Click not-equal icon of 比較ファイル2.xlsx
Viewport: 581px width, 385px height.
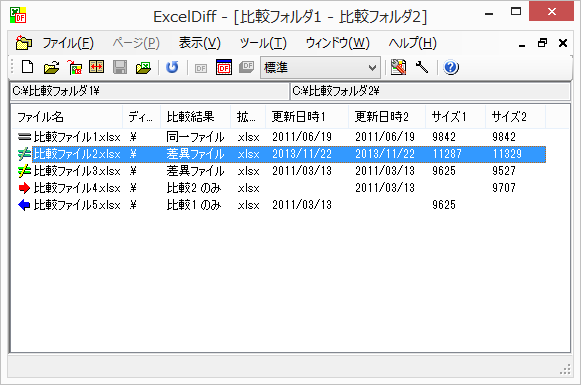point(24,154)
